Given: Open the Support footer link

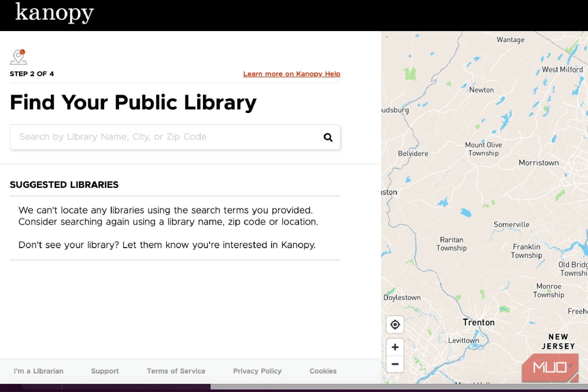Looking at the screenshot, I should pos(105,371).
